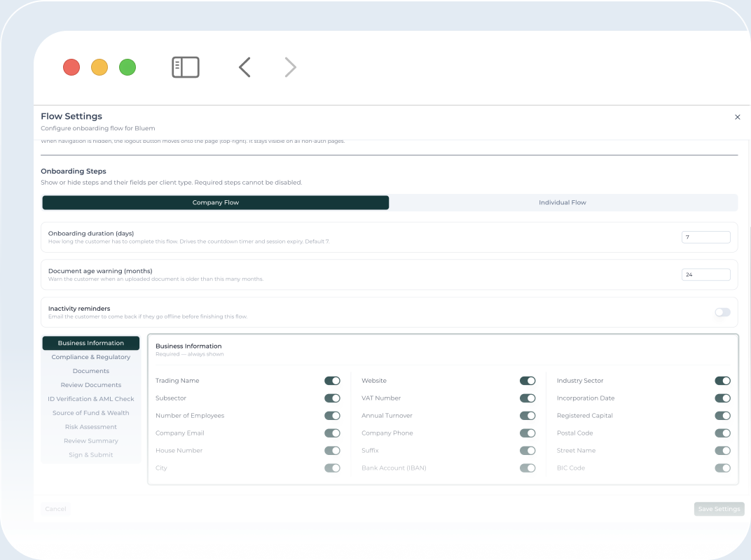
Task: Open the Documents step
Action: [x=91, y=371]
